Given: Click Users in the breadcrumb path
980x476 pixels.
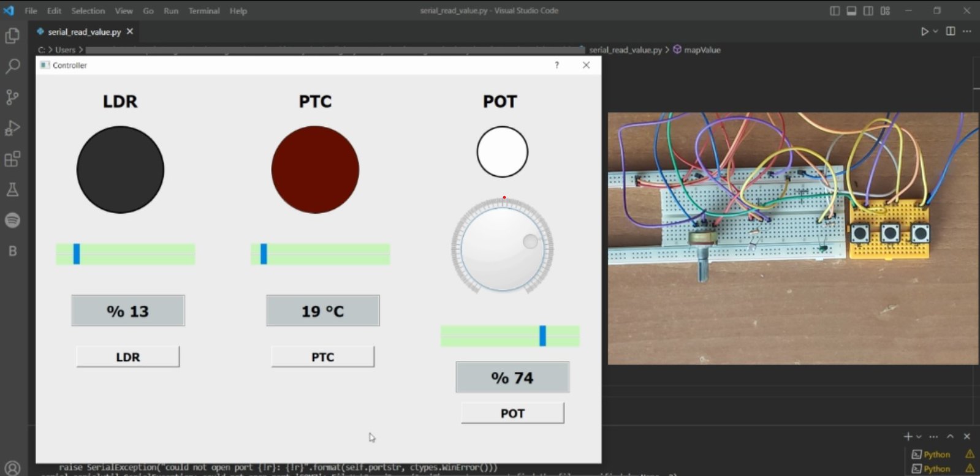Looking at the screenshot, I should (66, 50).
